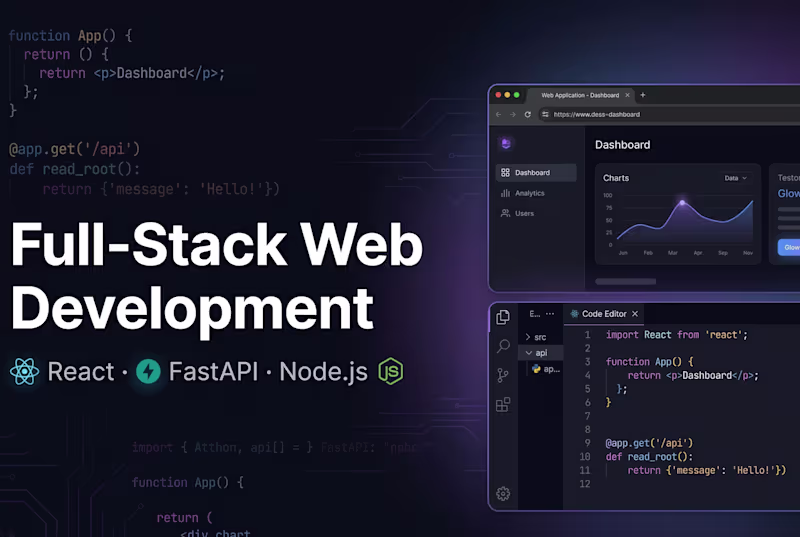This screenshot has height=537, width=800.
Task: Close the Web Application - Dashboard tab
Action: (x=628, y=95)
